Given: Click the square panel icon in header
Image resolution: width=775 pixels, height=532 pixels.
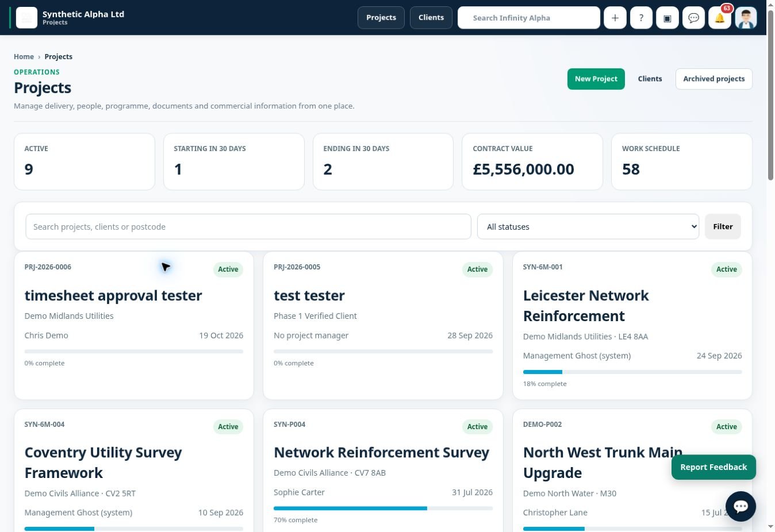Looking at the screenshot, I should pyautogui.click(x=667, y=18).
